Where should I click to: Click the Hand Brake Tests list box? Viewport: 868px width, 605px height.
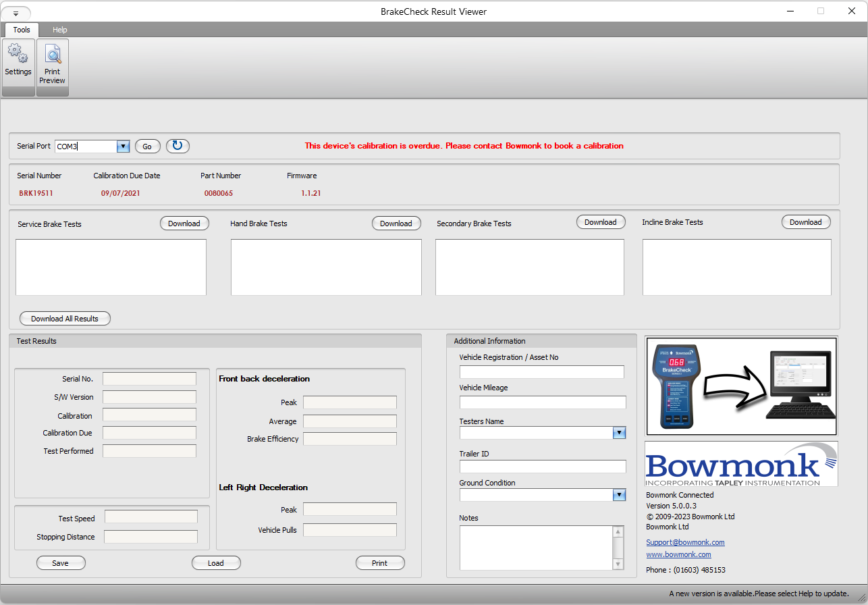(326, 267)
